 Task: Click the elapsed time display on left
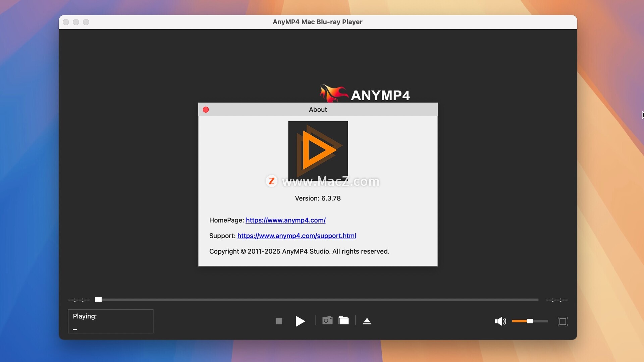click(x=79, y=300)
